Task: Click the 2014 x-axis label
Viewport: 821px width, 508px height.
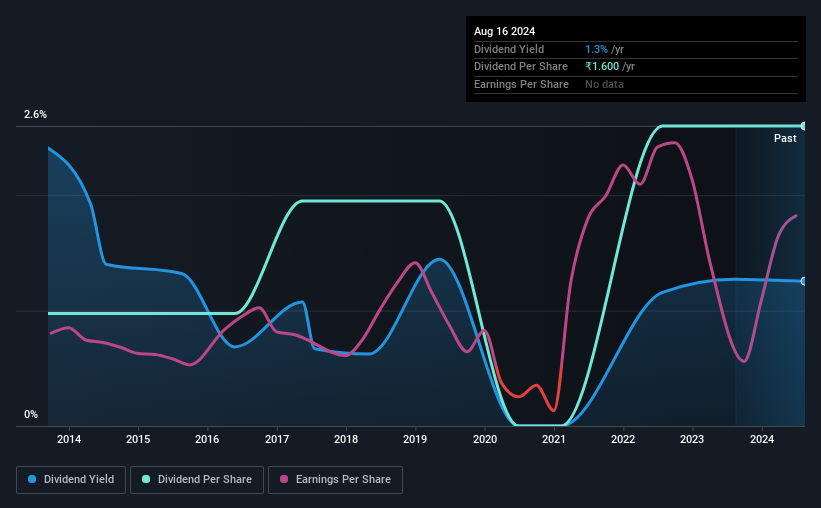Action: click(69, 439)
